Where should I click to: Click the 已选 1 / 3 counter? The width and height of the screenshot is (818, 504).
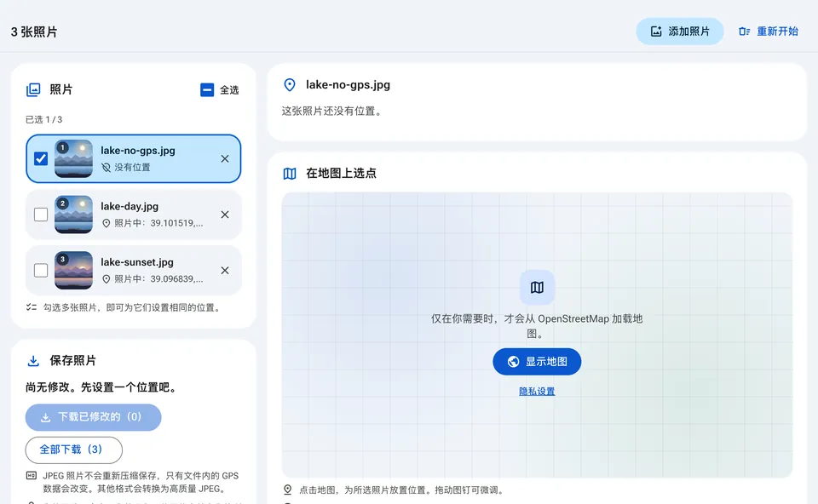coord(43,119)
